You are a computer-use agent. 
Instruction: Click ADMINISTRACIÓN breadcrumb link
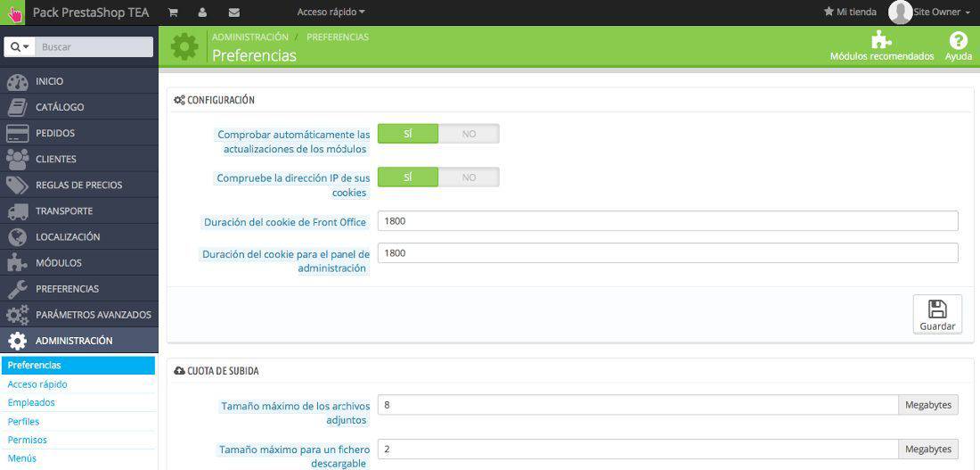250,37
